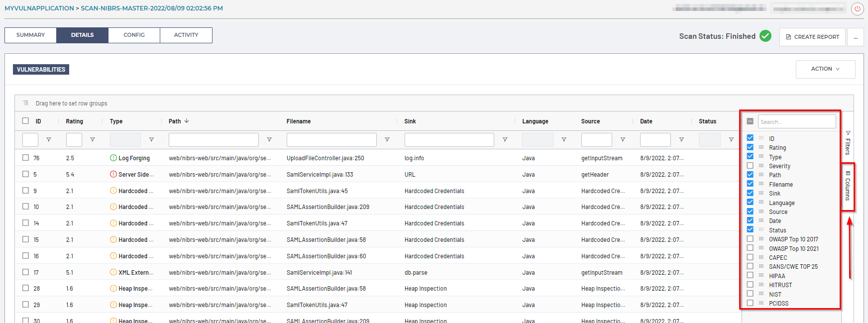Viewport: 868px width, 323px height.
Task: Click the Path column sort arrow
Action: click(x=187, y=121)
